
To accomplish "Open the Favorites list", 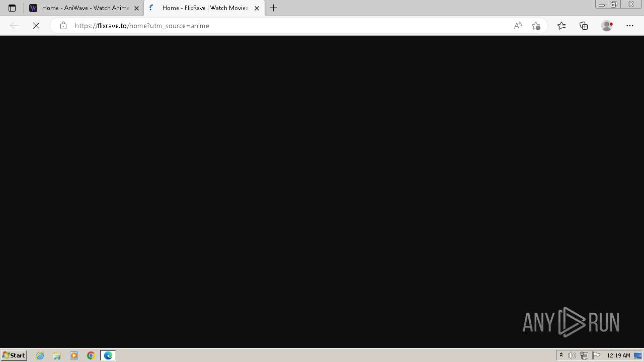I will point(561,26).
